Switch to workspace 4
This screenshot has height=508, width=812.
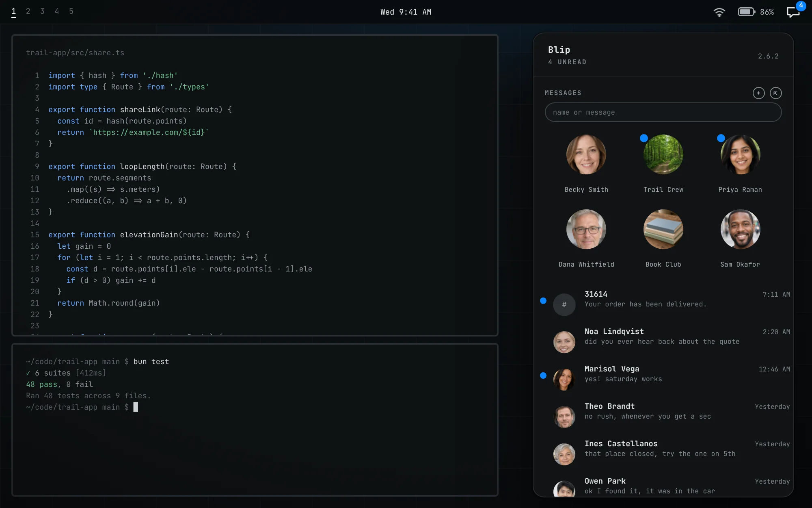(57, 11)
